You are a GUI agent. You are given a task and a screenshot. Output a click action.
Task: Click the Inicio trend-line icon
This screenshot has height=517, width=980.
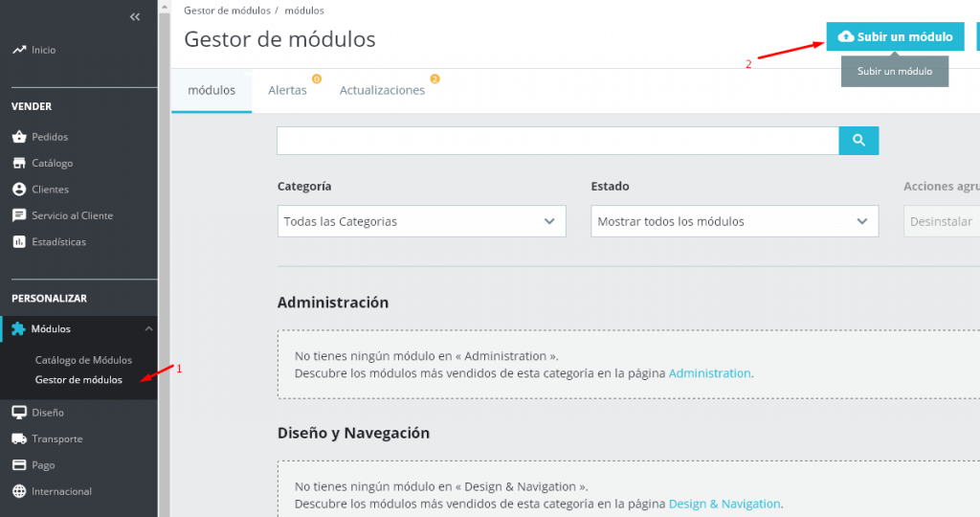pyautogui.click(x=19, y=50)
